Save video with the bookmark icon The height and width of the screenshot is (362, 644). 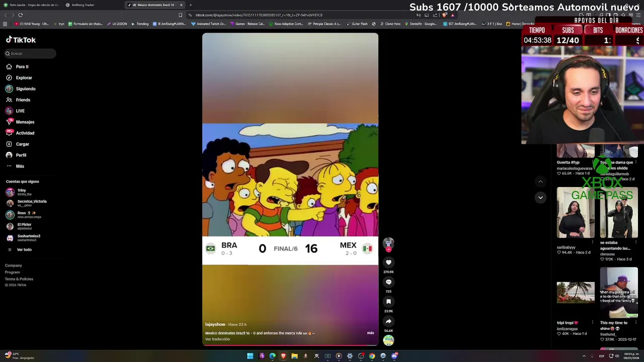[388, 301]
